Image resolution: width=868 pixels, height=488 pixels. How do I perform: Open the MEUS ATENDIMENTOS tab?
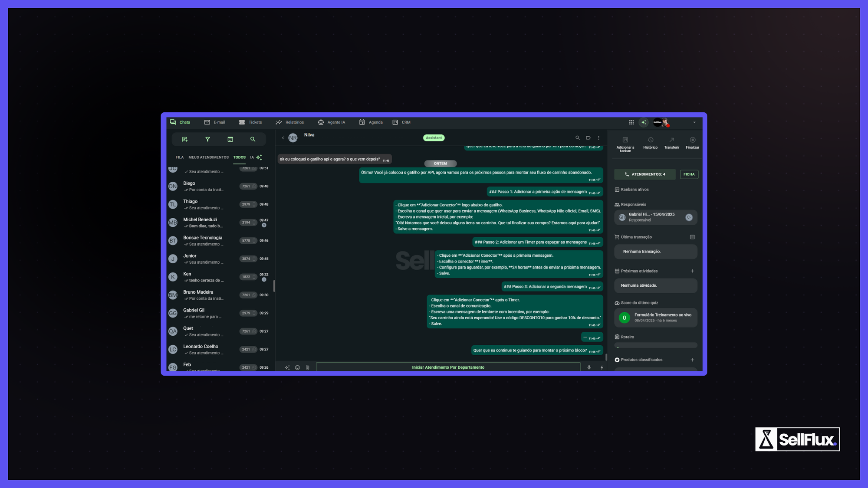point(209,157)
